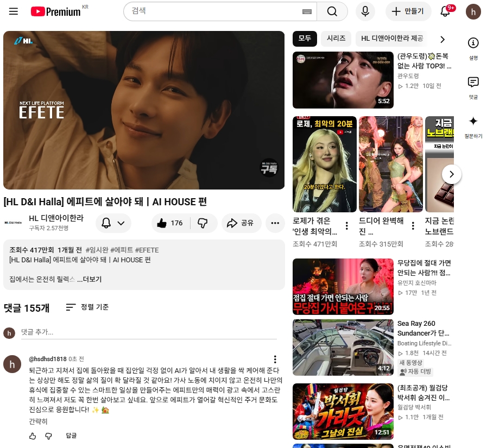Image resolution: width=493 pixels, height=448 pixels.
Task: Like the @hsdhsd1818 comment
Action: click(33, 436)
